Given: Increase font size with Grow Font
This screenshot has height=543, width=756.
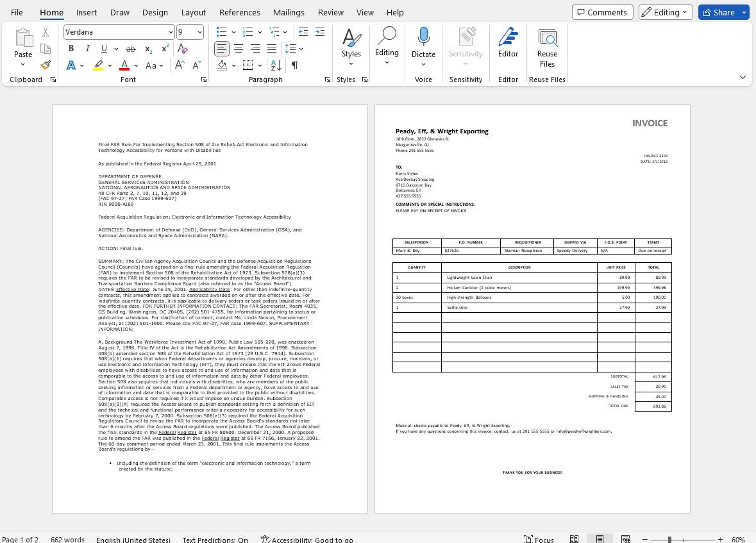Looking at the screenshot, I should [x=180, y=65].
